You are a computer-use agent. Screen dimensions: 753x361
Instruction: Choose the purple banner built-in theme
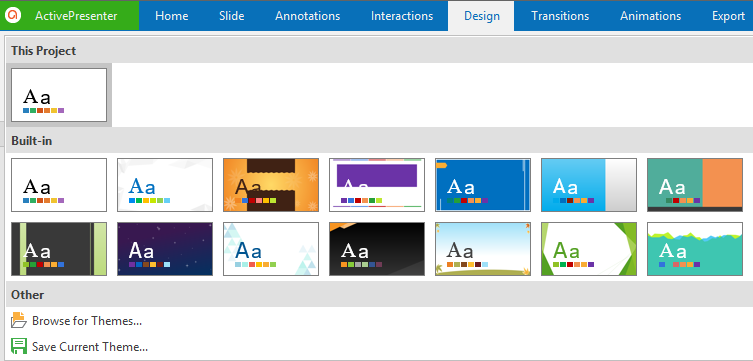[377, 185]
